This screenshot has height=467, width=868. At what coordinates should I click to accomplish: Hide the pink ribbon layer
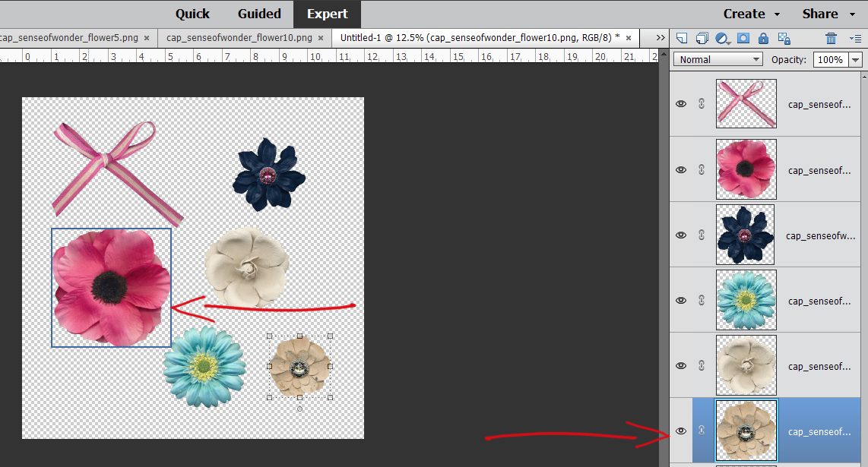[x=681, y=103]
